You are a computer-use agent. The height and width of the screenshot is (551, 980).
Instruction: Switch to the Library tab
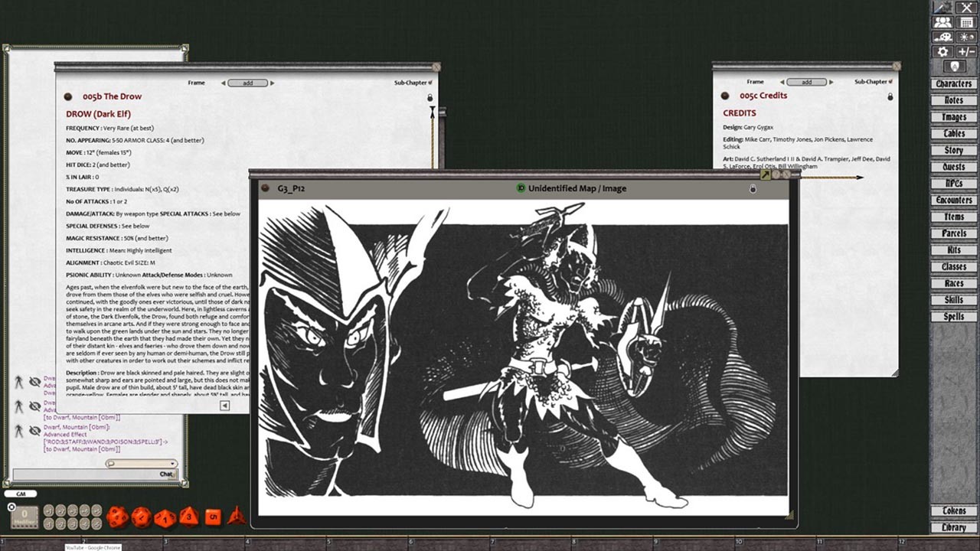tap(952, 527)
